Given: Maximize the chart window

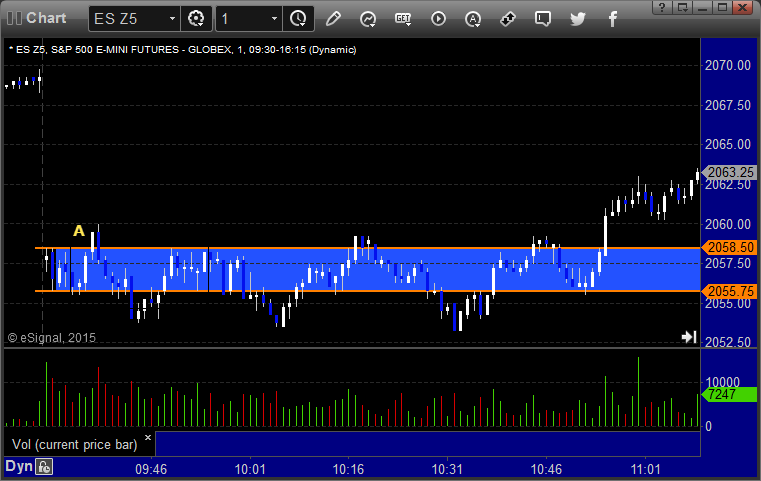Looking at the screenshot, I should [722, 7].
